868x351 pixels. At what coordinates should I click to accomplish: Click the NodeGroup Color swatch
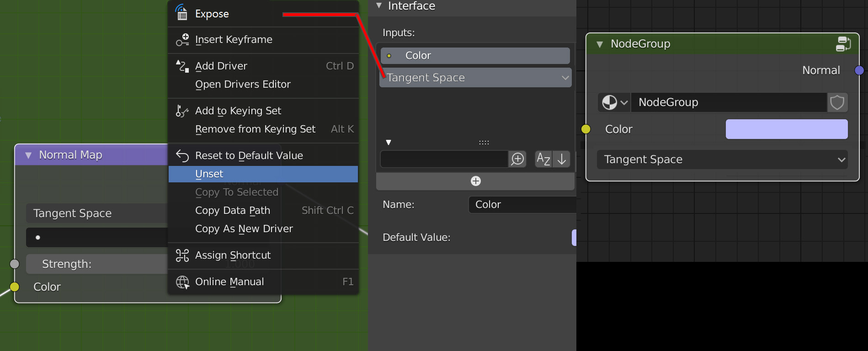point(787,129)
